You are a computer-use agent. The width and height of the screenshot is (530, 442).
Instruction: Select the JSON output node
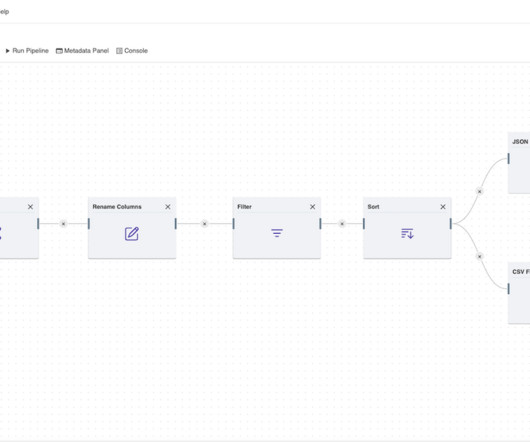point(519,163)
